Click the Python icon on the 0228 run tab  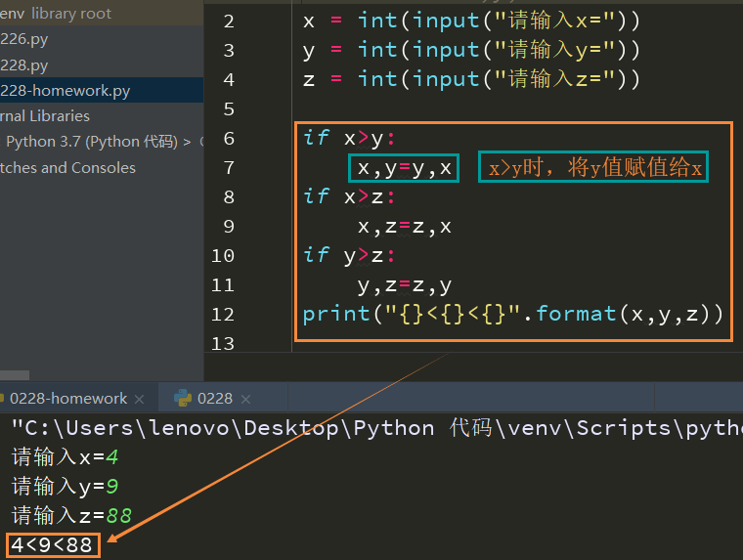pos(182,398)
